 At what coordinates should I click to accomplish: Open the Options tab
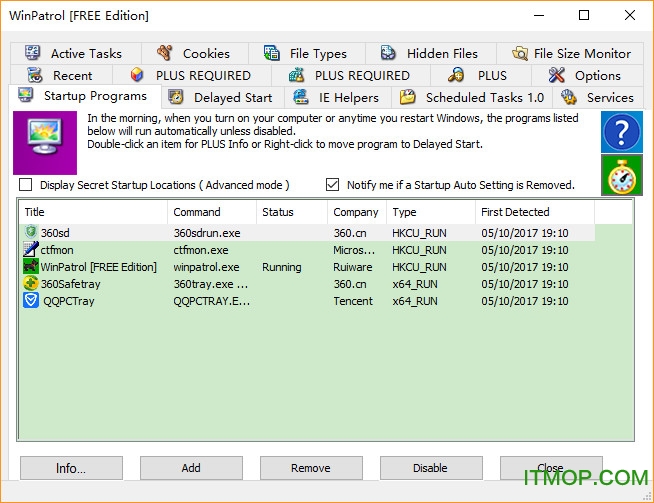[587, 75]
